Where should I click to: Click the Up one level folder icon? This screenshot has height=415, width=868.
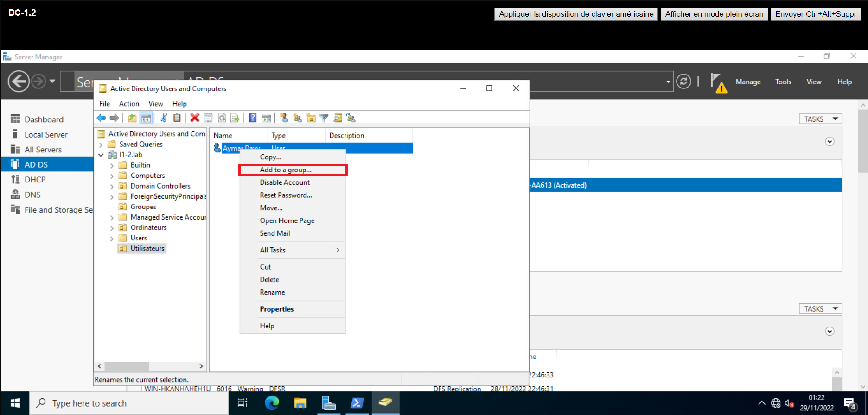[133, 118]
